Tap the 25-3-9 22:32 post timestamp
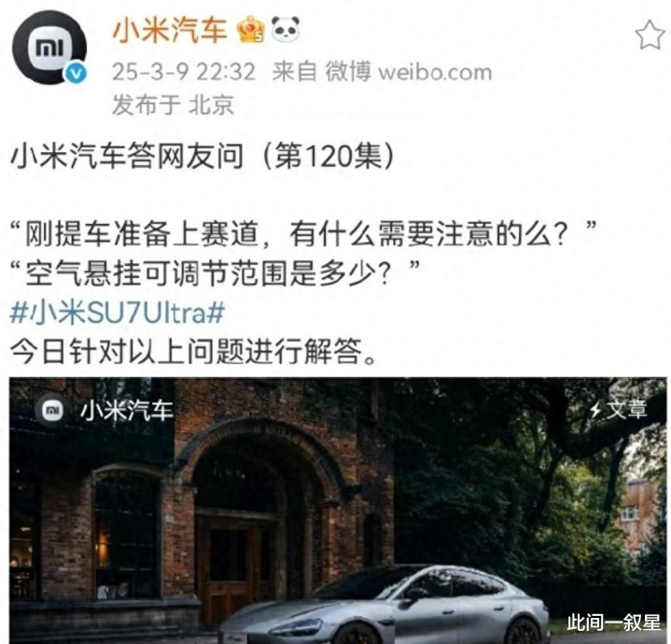 pyautogui.click(x=184, y=72)
